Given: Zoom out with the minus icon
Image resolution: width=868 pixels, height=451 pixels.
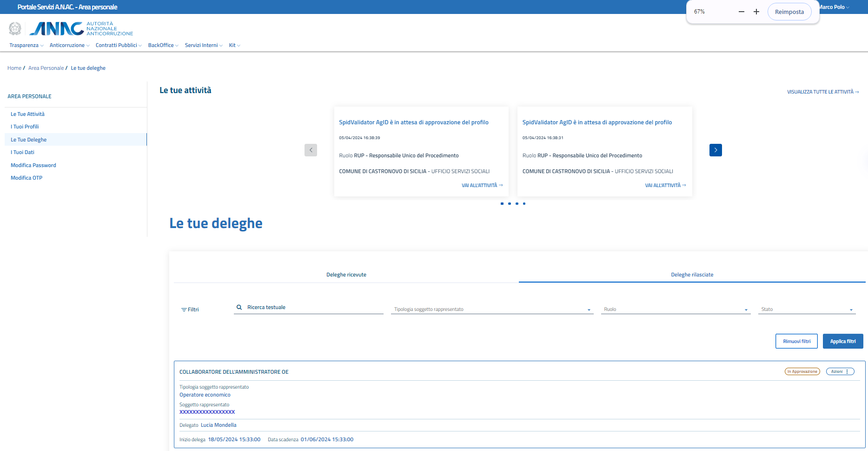Looking at the screenshot, I should pyautogui.click(x=742, y=12).
